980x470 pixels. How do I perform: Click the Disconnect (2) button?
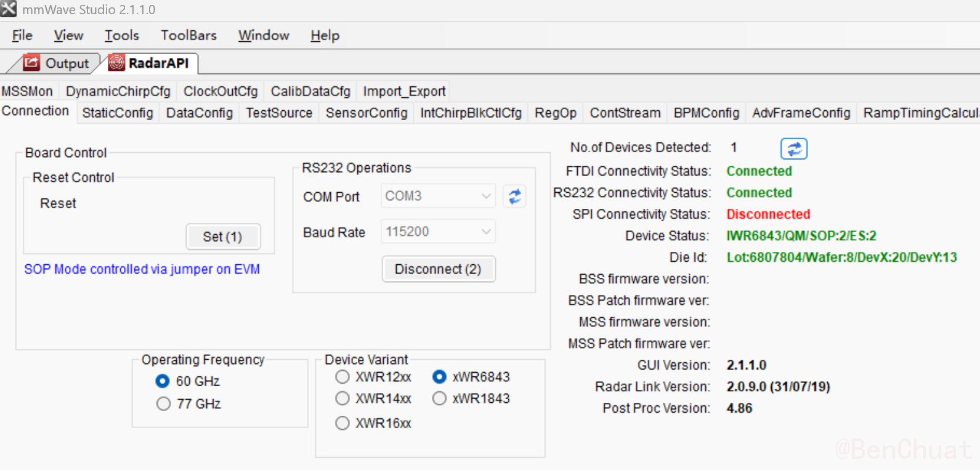(x=438, y=269)
